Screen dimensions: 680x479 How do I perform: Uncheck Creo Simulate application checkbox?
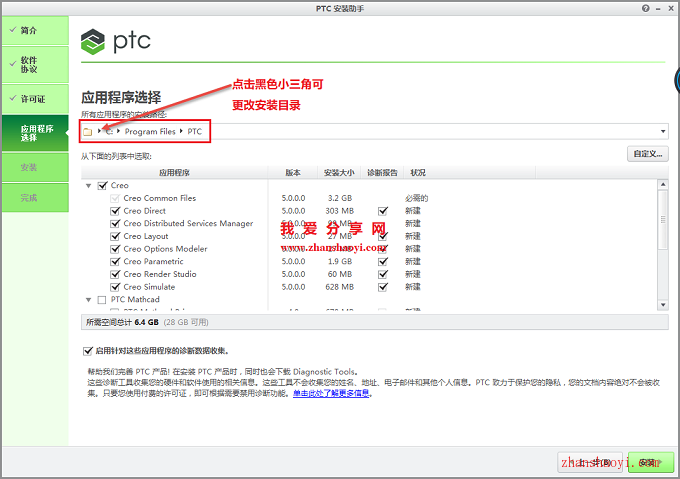tap(115, 287)
